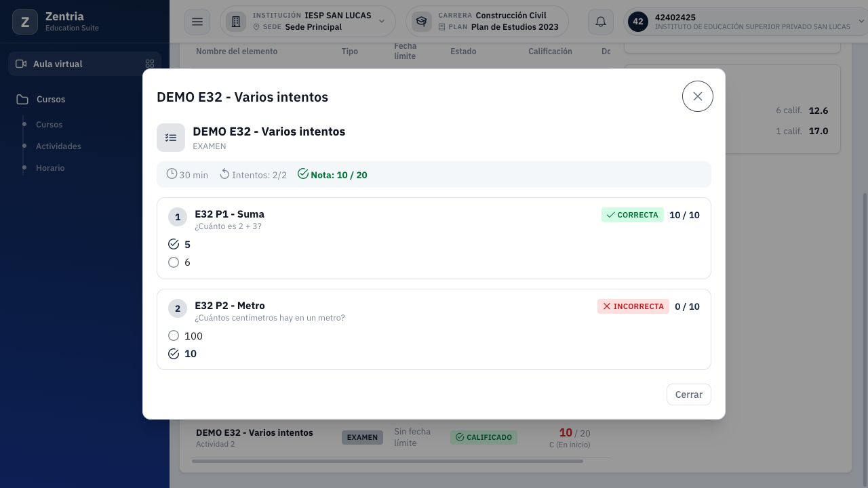
Task: Open the Carrera Construcción Civil selector
Action: tap(487, 22)
